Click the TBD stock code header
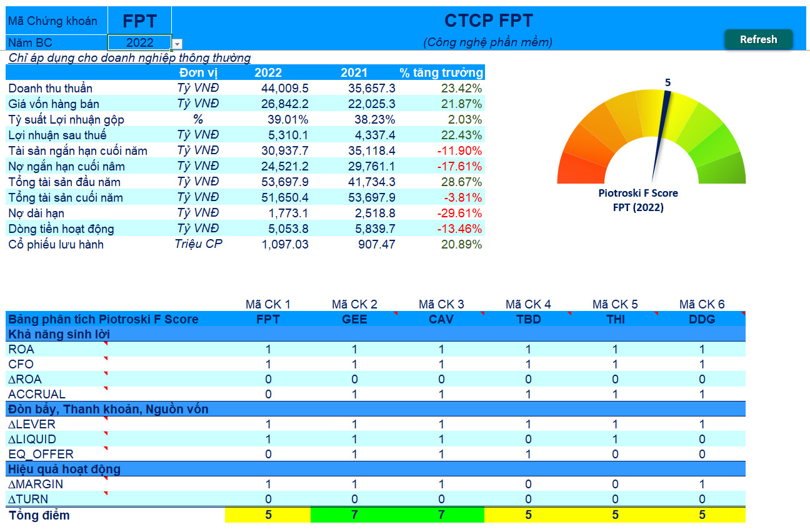Screen dimensions: 810x532 pos(528,319)
